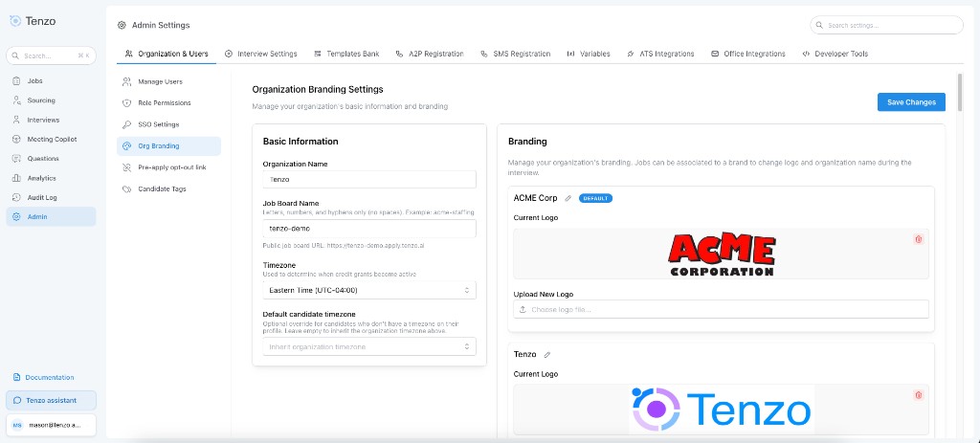The width and height of the screenshot is (980, 443).
Task: Click the Admin Settings gear icon in the header
Action: click(x=122, y=25)
